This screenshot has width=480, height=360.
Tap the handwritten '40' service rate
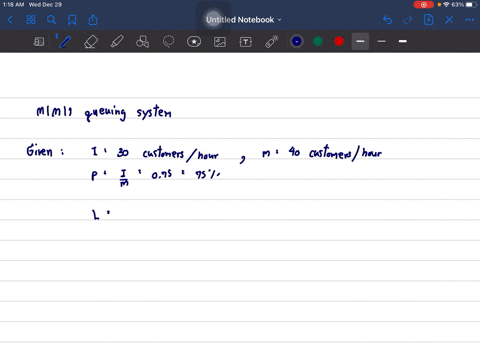pos(294,152)
